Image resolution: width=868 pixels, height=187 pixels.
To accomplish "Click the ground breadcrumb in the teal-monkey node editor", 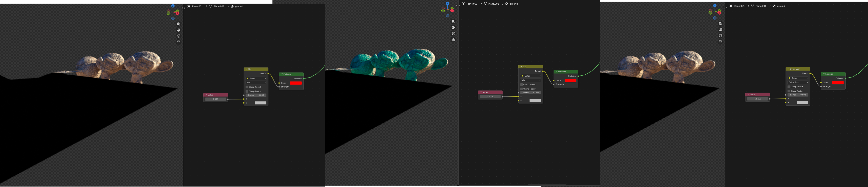I will 514,4.
